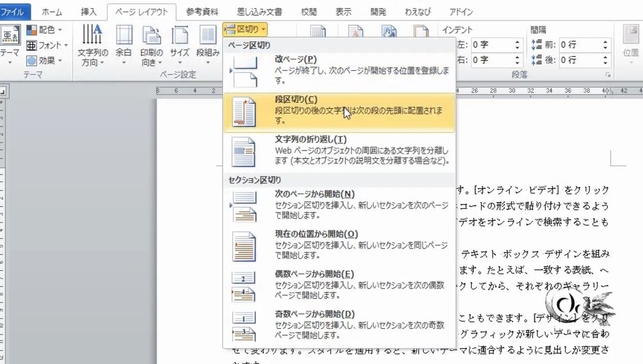Image resolution: width=643 pixels, height=364 pixels.
Task: Edit the インデント 右 field
Action: [491, 60]
